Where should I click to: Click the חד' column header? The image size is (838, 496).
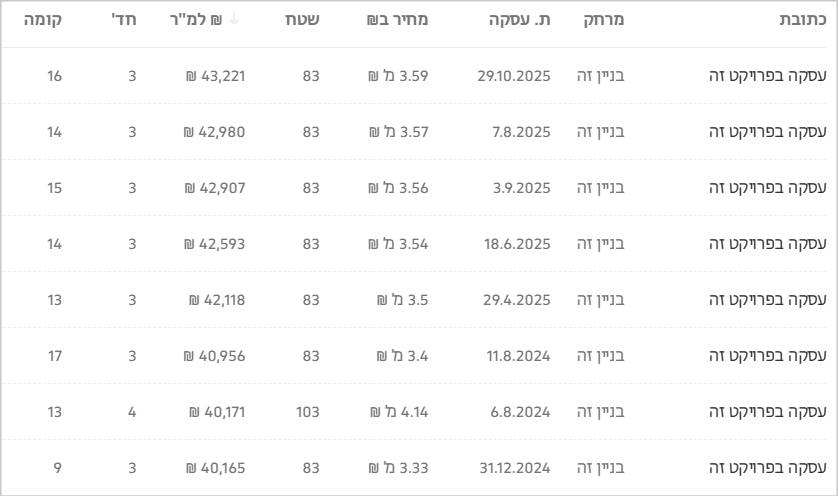coord(124,21)
